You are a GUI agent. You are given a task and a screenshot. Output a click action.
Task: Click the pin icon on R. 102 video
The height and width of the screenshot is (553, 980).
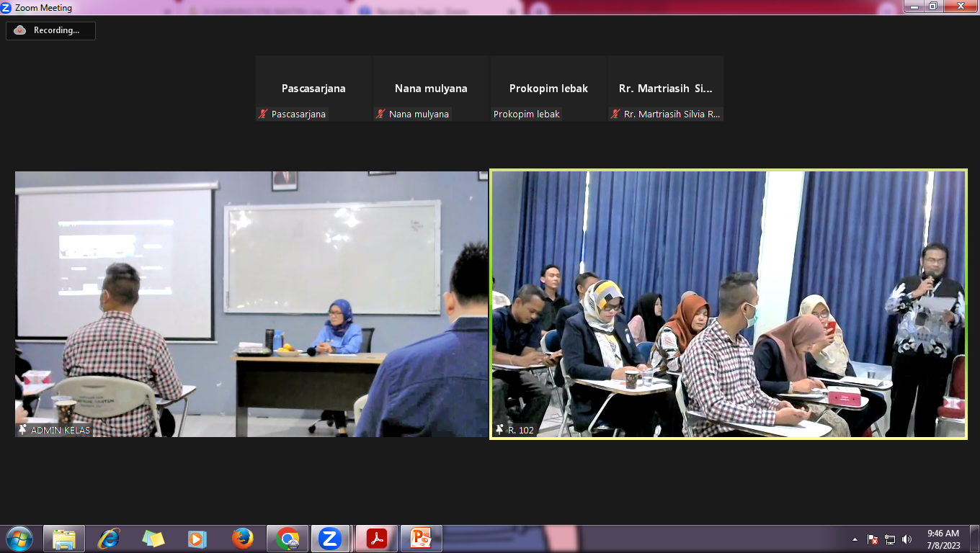(x=499, y=430)
